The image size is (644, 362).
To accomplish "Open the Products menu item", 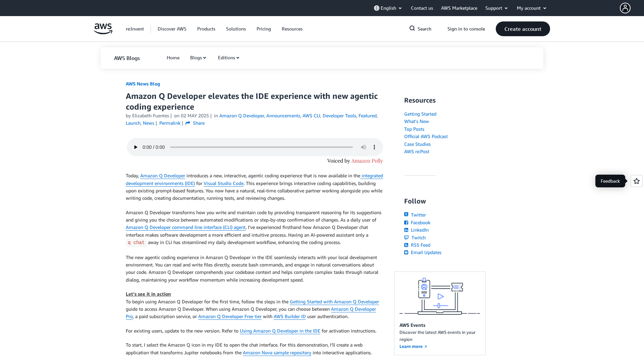I will coord(206,29).
